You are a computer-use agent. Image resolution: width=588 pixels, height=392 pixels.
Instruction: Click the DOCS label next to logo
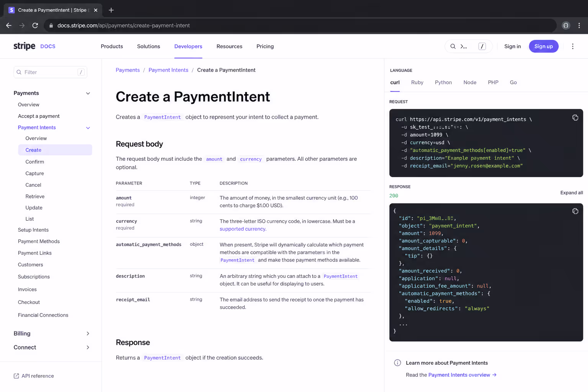coord(48,46)
